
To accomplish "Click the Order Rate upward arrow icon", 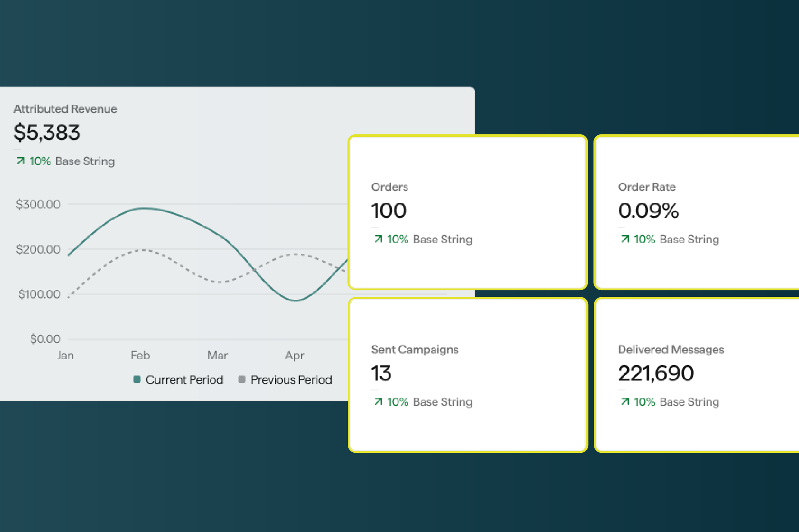I will 625,239.
